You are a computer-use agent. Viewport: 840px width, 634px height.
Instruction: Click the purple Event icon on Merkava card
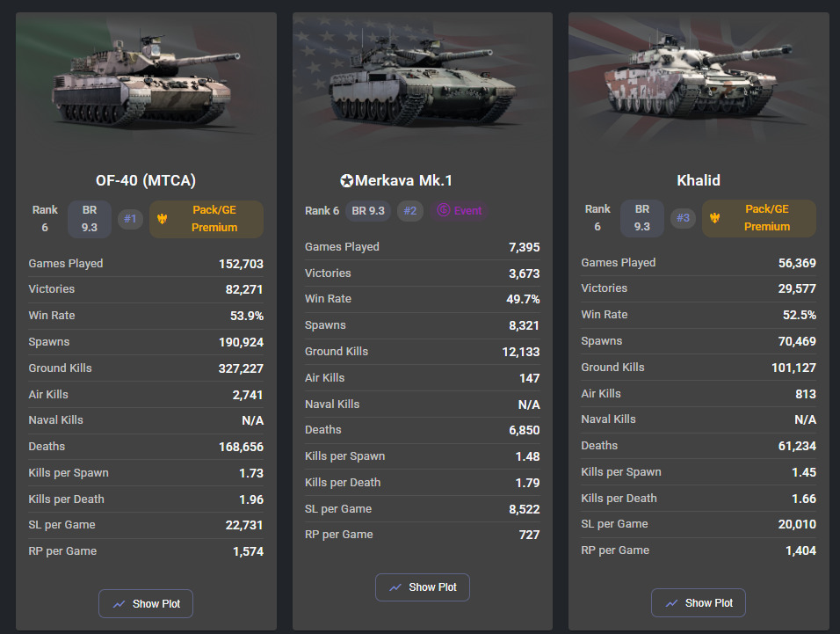click(x=444, y=211)
